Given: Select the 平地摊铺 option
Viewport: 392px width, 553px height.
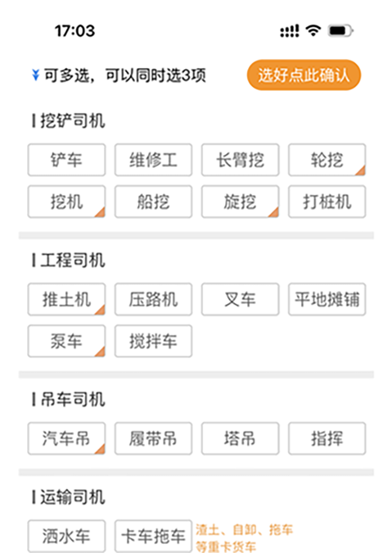Looking at the screenshot, I should pyautogui.click(x=327, y=299).
